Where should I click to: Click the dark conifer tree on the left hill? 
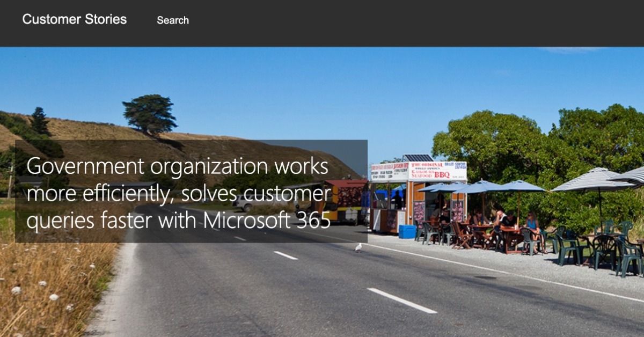pos(39,121)
